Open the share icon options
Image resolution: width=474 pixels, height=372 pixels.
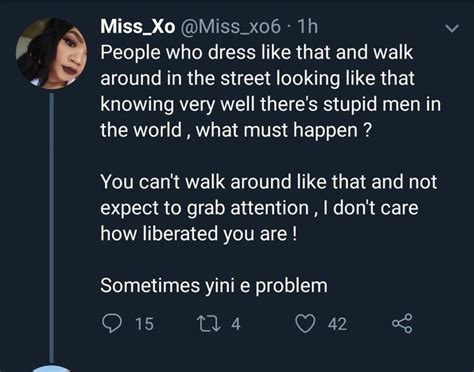click(x=402, y=324)
